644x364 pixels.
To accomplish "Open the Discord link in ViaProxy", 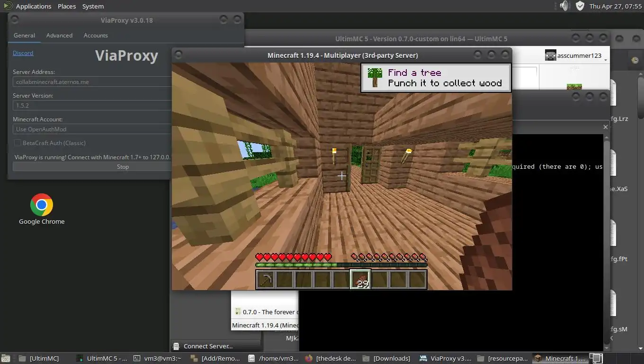I will pos(23,53).
